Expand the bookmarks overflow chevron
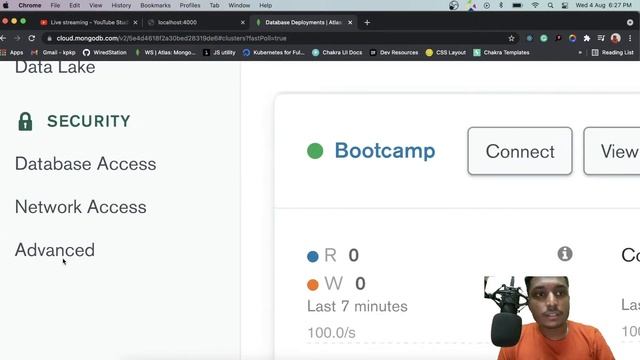 (580, 53)
